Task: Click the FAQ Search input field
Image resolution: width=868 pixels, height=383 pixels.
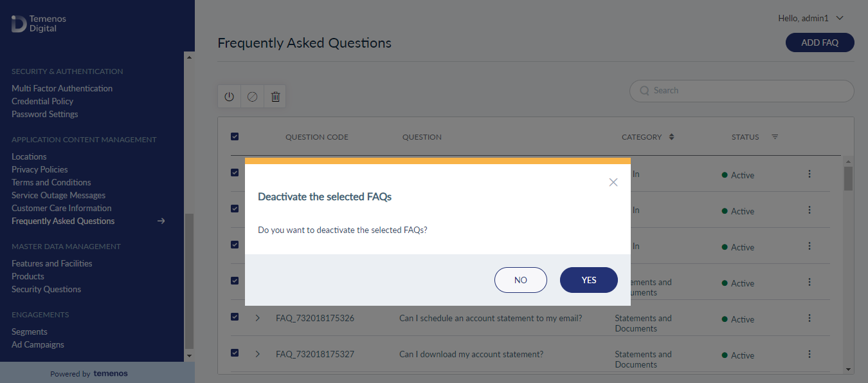Action: coord(742,91)
